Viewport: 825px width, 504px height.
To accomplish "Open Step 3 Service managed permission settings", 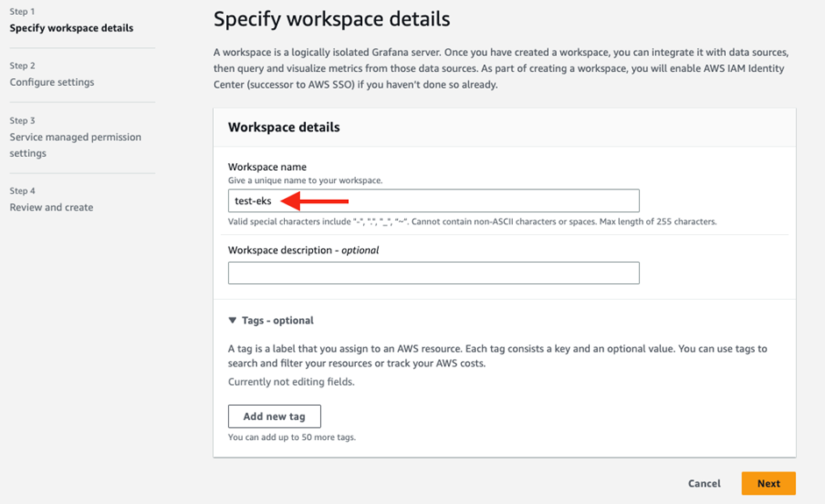I will [75, 145].
